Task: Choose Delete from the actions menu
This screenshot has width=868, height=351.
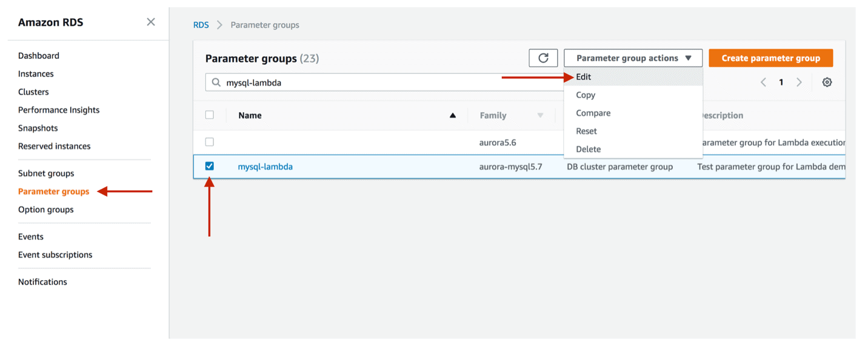Action: [633, 149]
